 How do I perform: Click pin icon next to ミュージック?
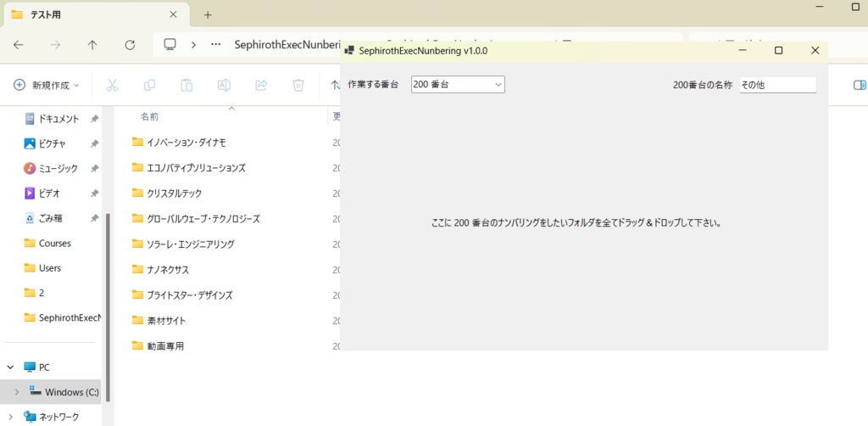click(95, 168)
